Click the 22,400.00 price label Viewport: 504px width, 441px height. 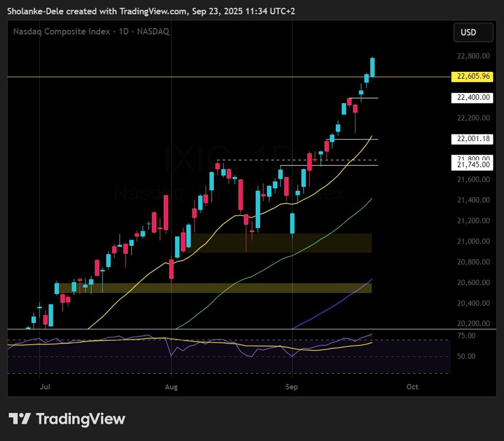tap(472, 98)
